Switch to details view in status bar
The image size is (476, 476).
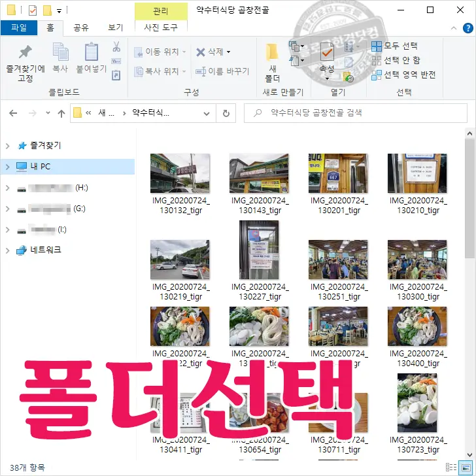coord(452,467)
